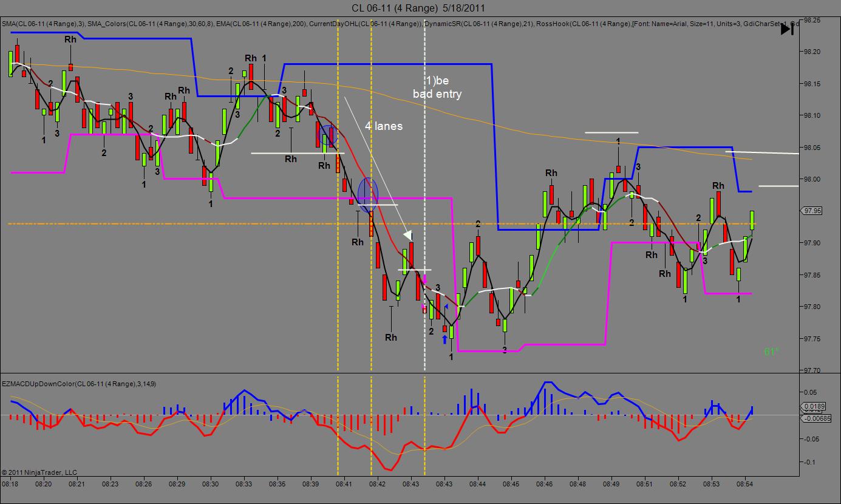Click the 08:39 time axis label
The image size is (841, 504).
(310, 485)
